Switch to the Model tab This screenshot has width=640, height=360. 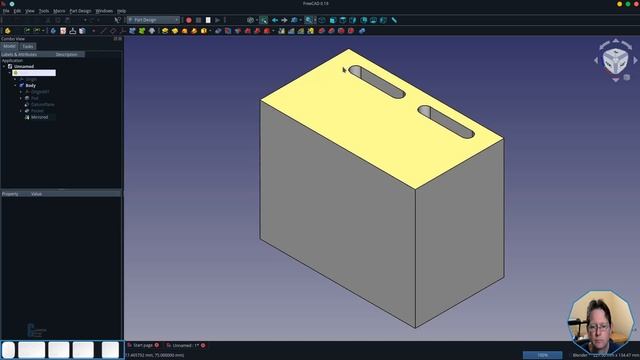click(9, 47)
